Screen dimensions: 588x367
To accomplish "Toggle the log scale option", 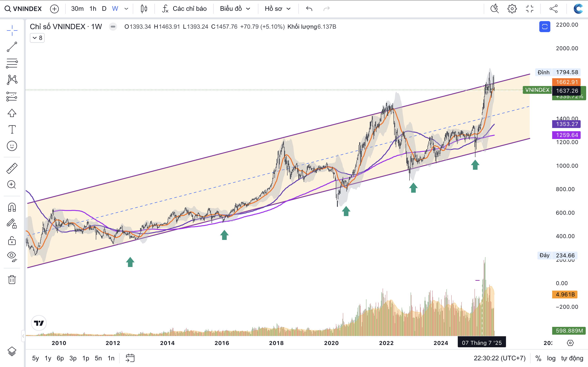I will pyautogui.click(x=551, y=358).
